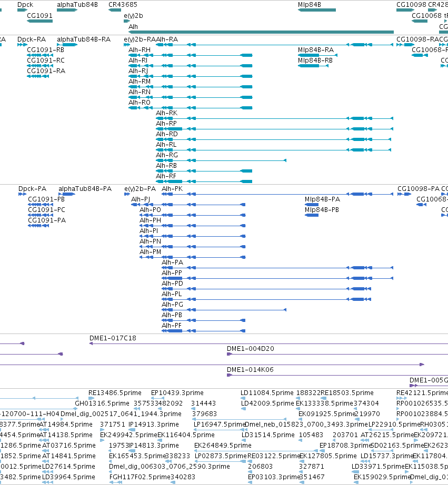Image resolution: width=448 pixels, height=485 pixels.
Task: Open protein Alh-PH
Action: pos(193,226)
